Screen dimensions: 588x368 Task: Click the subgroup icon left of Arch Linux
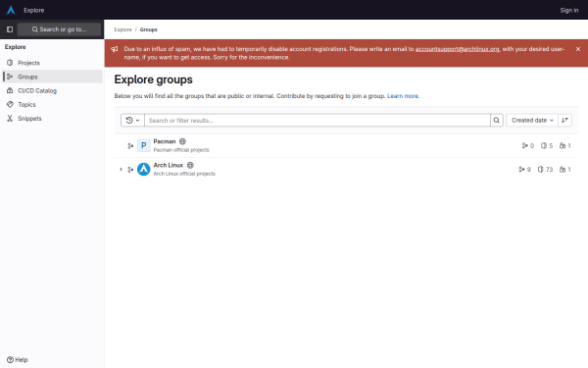pos(130,170)
